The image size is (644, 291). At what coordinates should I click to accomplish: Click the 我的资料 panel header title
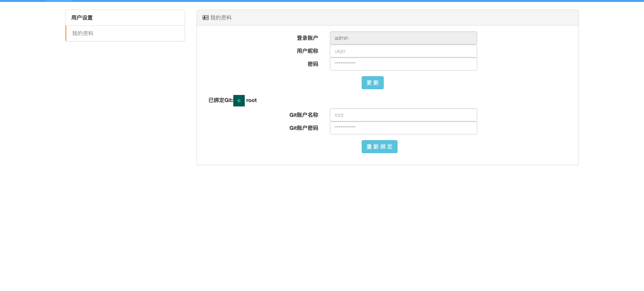tap(221, 18)
